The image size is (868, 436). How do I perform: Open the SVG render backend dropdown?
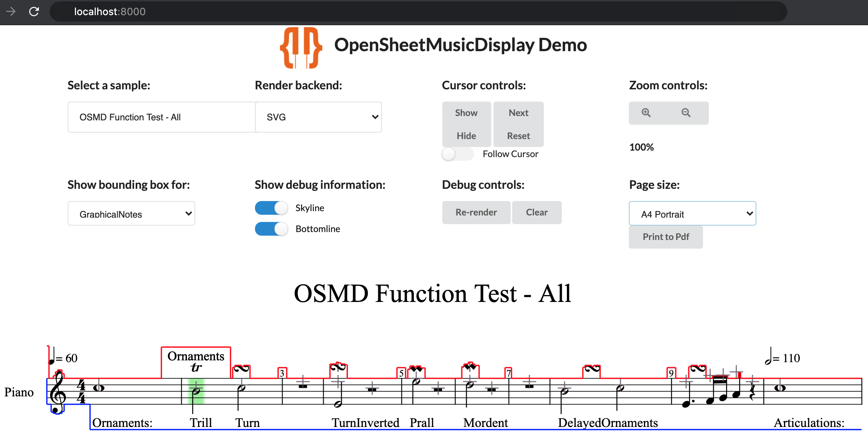coord(318,117)
